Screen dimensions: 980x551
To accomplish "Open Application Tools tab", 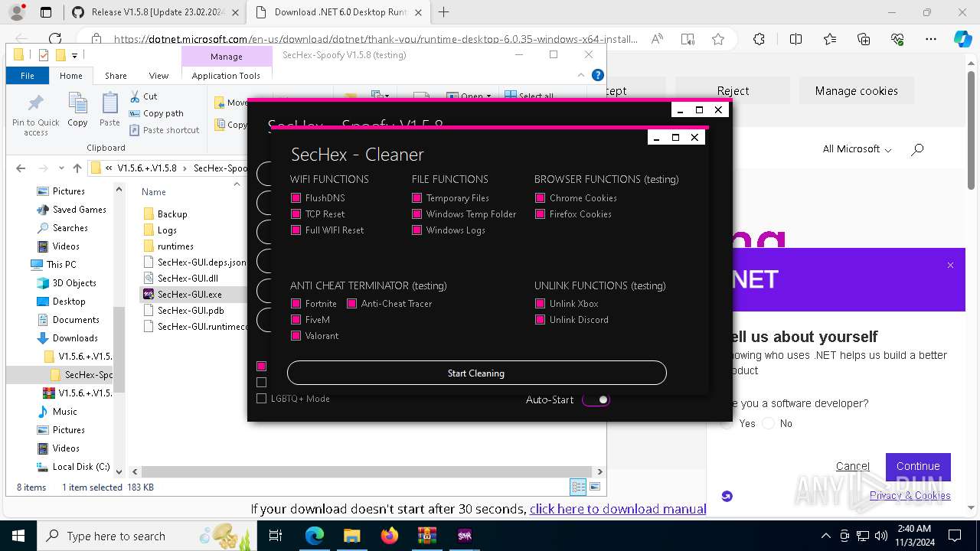I will click(226, 76).
